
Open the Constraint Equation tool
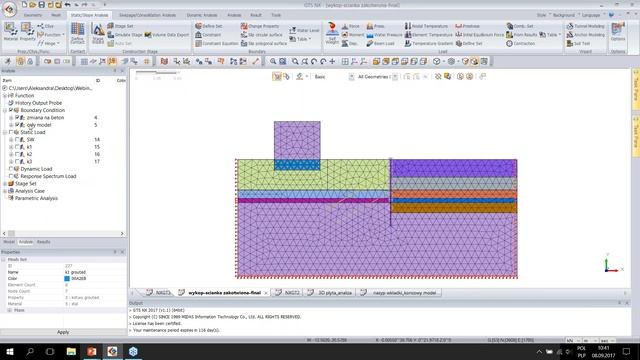coord(216,43)
